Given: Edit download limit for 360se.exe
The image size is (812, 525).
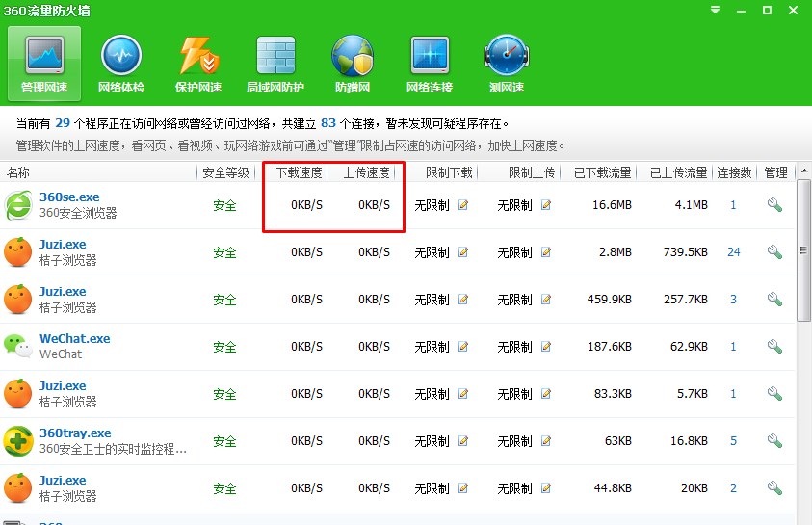Looking at the screenshot, I should [463, 205].
